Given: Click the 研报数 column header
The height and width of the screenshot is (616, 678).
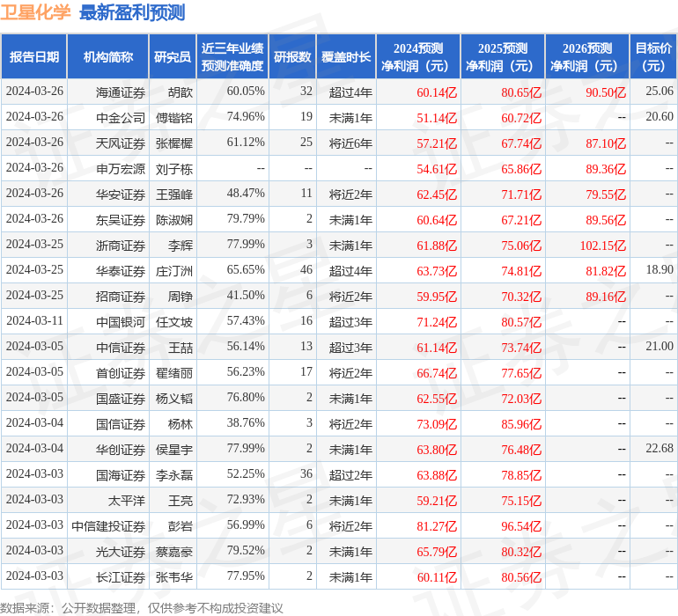Looking at the screenshot, I should pyautogui.click(x=292, y=56).
